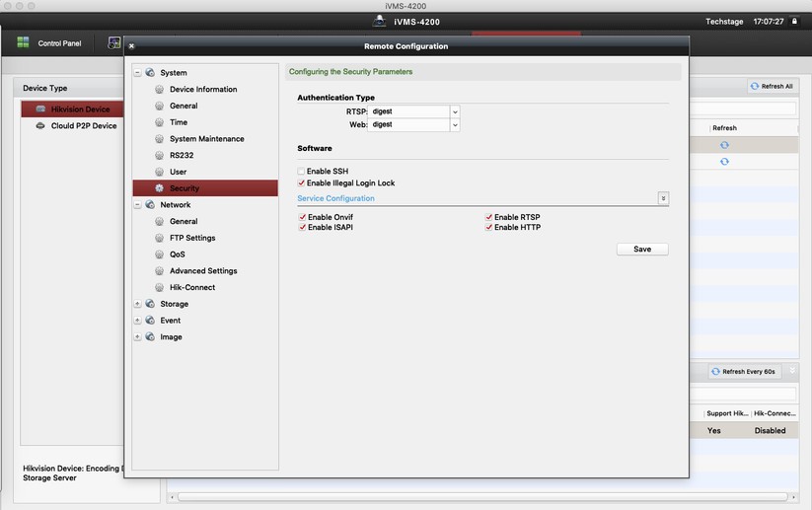
Task: Open FTP Settings under Network
Action: pos(192,238)
